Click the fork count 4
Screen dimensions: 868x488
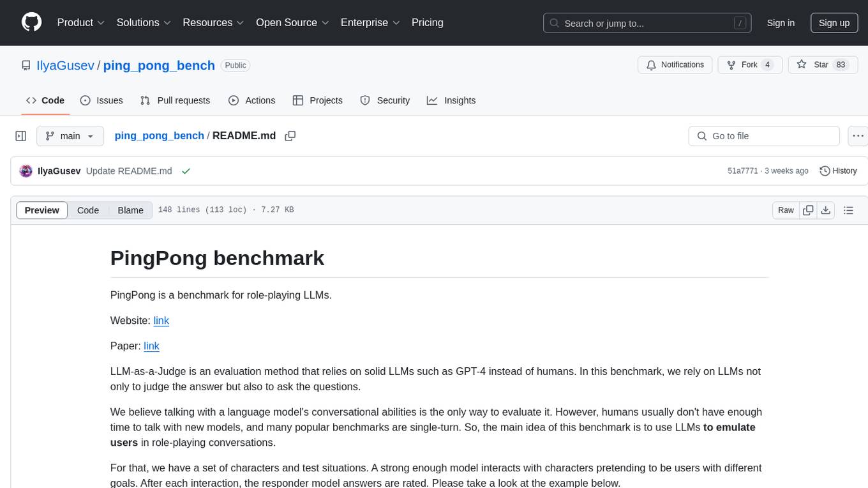click(x=768, y=65)
